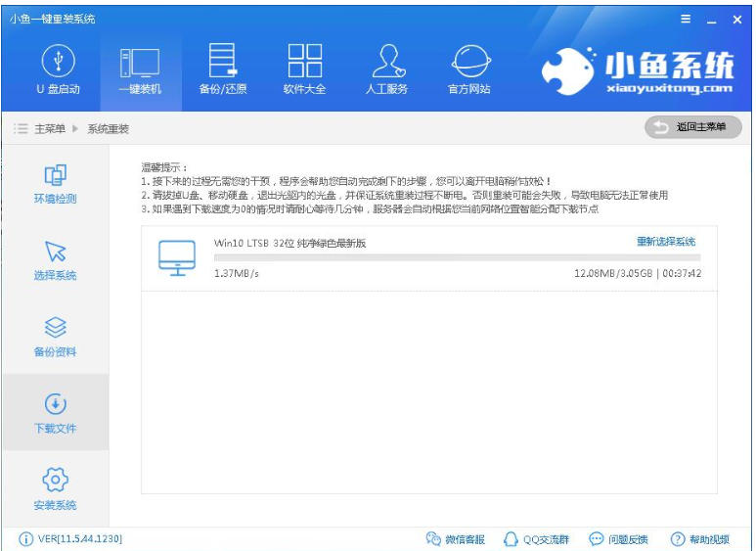
Task: Click VER[11.5.44.1230] version text
Action: click(x=80, y=539)
